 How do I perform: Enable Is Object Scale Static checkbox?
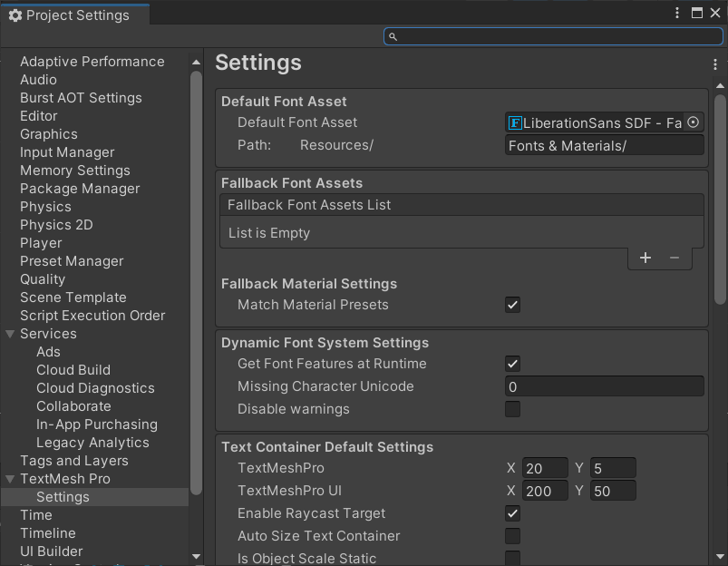(x=512, y=558)
